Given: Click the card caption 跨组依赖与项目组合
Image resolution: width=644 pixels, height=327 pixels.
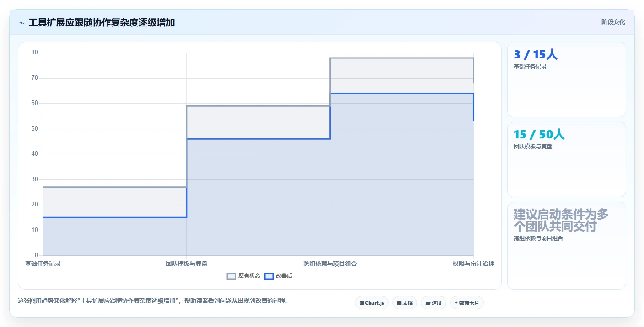Looking at the screenshot, I should [538, 238].
